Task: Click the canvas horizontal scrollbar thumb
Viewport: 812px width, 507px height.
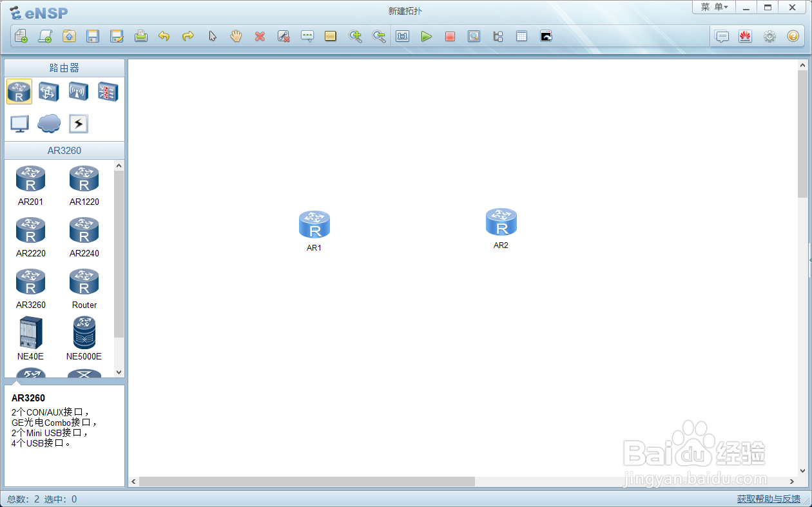Action: pyautogui.click(x=307, y=481)
